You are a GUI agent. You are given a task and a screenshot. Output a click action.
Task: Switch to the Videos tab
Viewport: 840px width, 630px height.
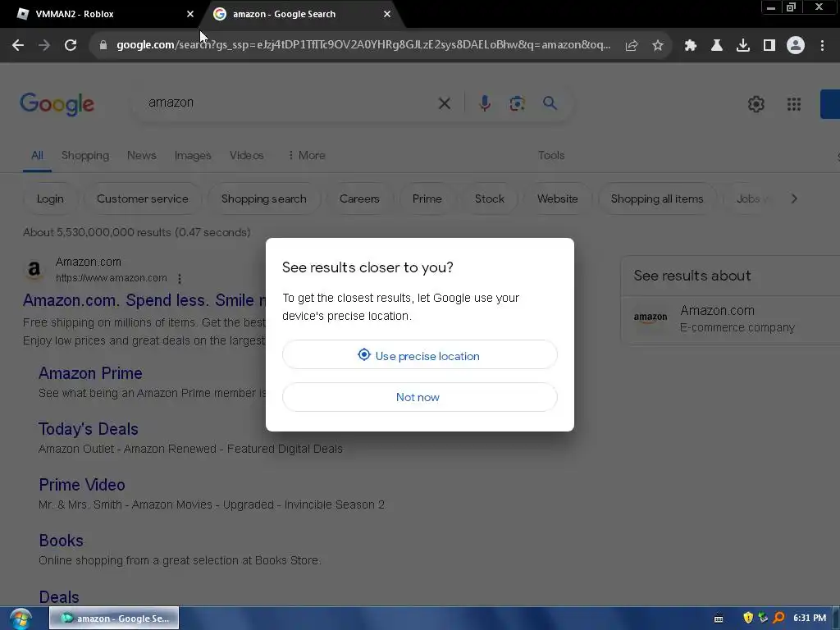tap(246, 155)
